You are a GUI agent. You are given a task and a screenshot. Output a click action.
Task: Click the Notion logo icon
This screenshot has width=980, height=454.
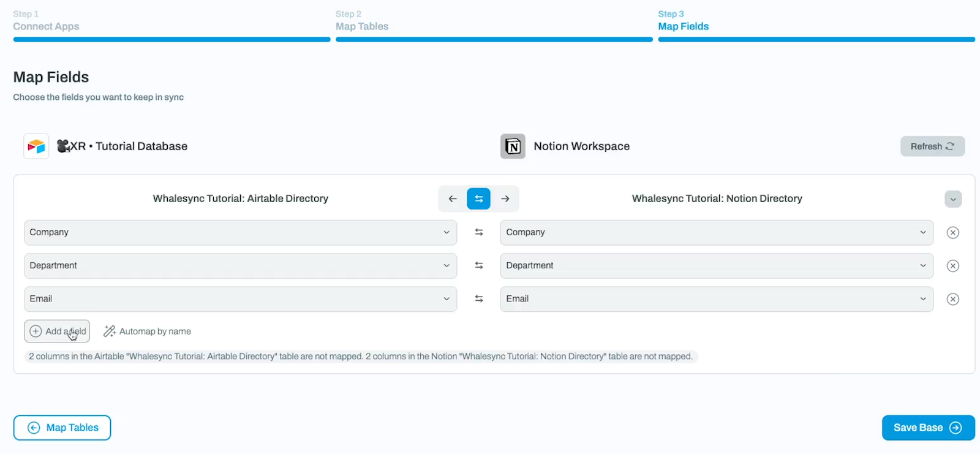tap(513, 146)
